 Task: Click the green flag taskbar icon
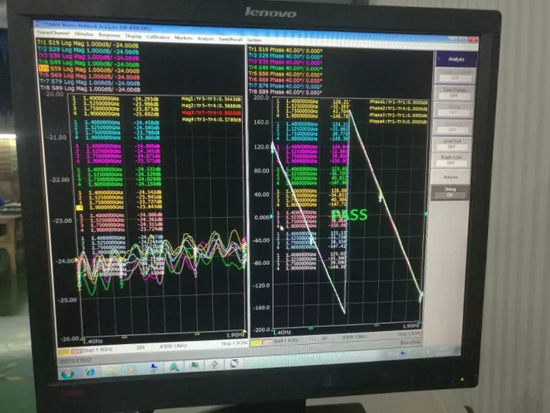[194, 366]
